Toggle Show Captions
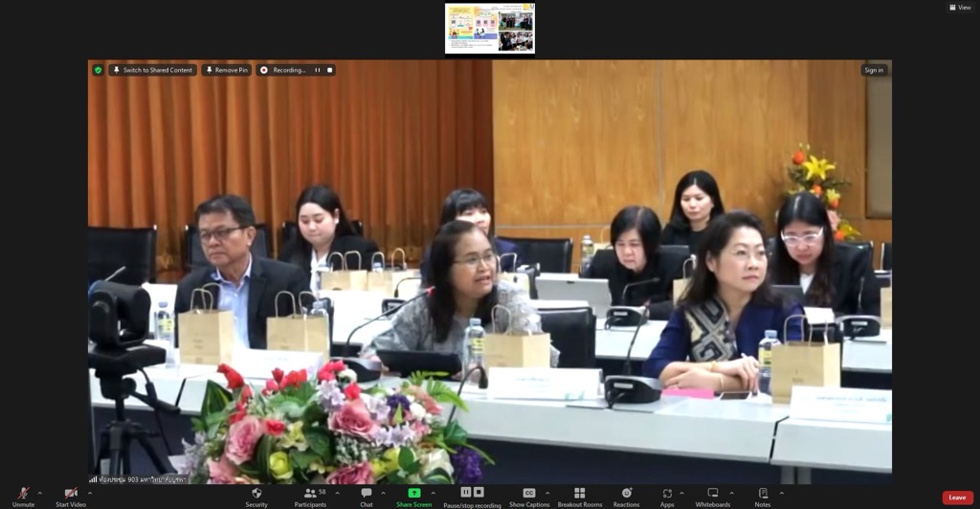The image size is (980, 509). pyautogui.click(x=529, y=496)
